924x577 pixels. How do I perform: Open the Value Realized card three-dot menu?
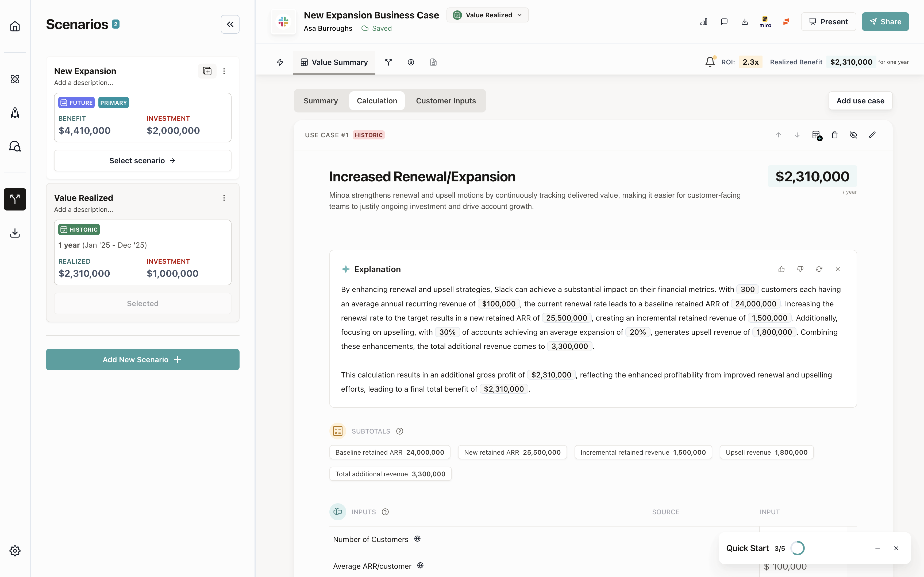point(224,198)
